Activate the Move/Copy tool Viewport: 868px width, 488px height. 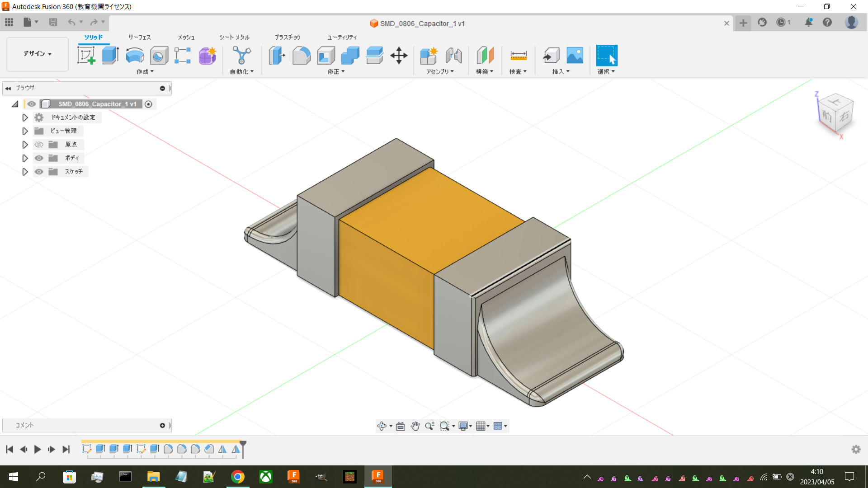[x=399, y=56]
